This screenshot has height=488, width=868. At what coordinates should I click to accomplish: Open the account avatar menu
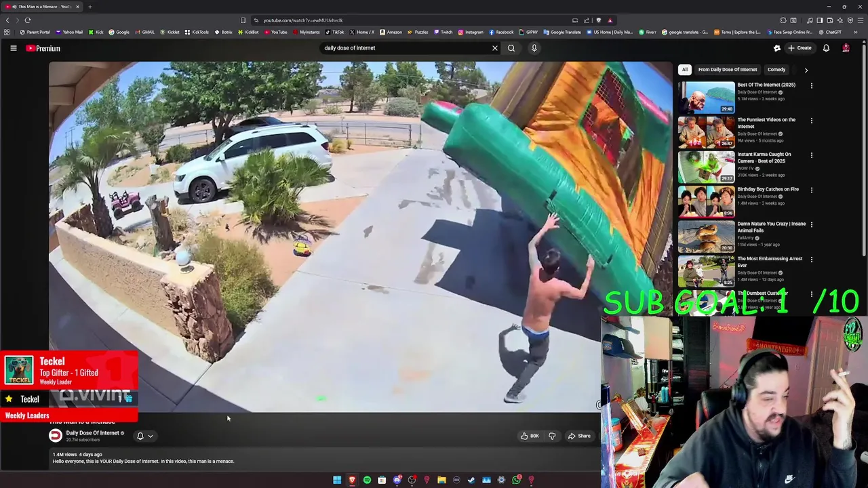pos(846,48)
